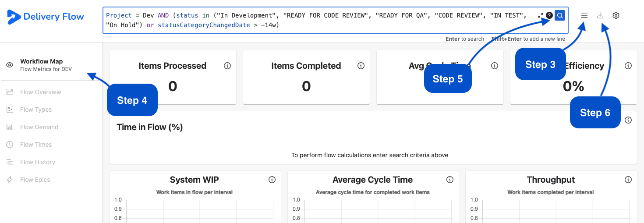Select Flow Times in the sidebar
Screen dimensions: 644x223
[x=36, y=145]
